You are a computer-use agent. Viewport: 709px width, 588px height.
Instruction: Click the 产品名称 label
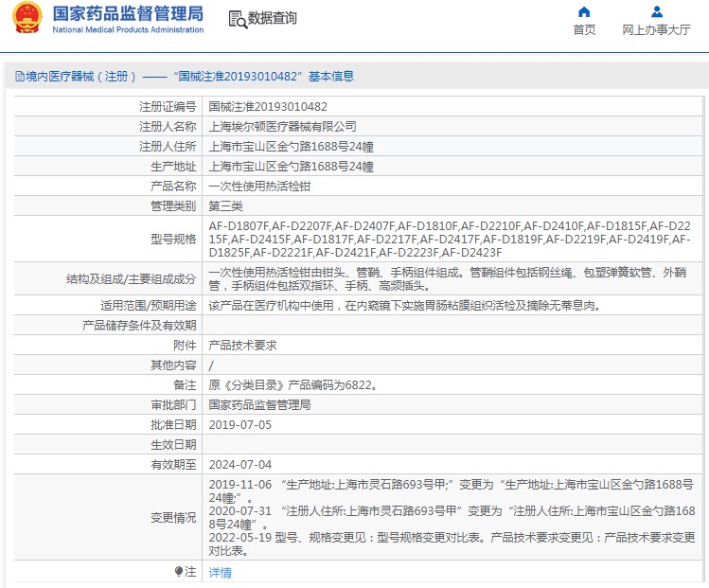pos(173,187)
